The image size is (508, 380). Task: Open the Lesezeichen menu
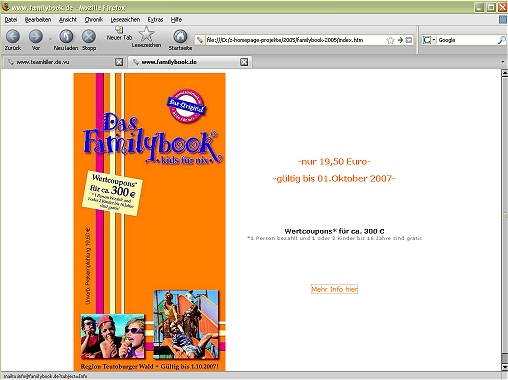coord(125,20)
